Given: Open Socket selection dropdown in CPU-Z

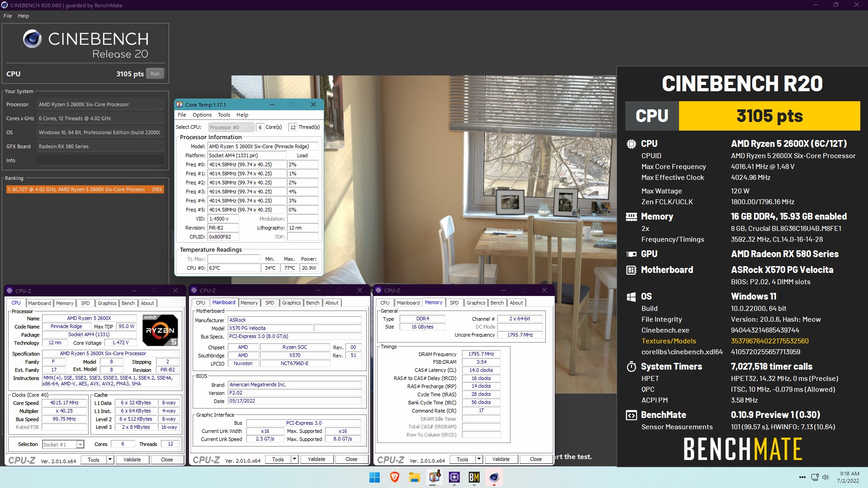Looking at the screenshot, I should tap(63, 444).
